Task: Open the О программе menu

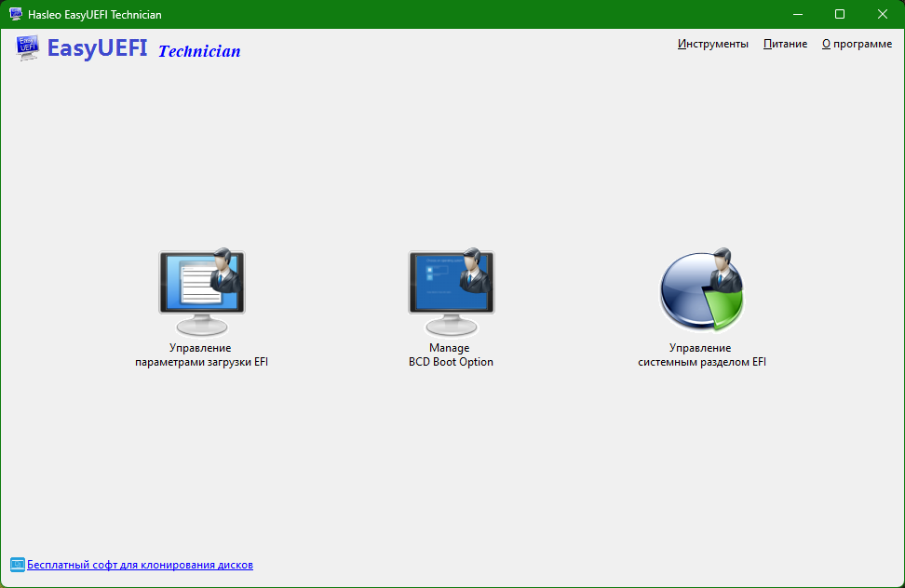Action: [x=858, y=44]
